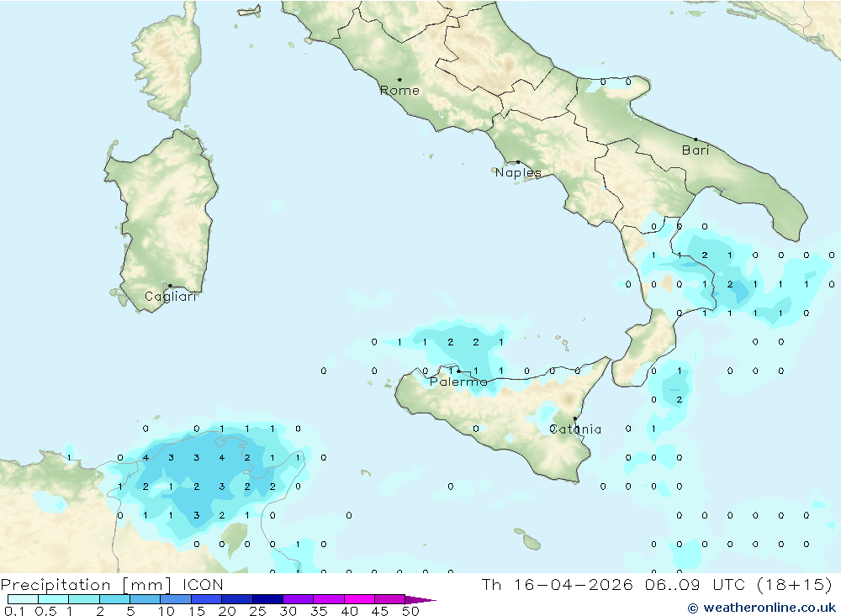Select the '25' legend scale value
841x616 pixels.
pyautogui.click(x=257, y=611)
